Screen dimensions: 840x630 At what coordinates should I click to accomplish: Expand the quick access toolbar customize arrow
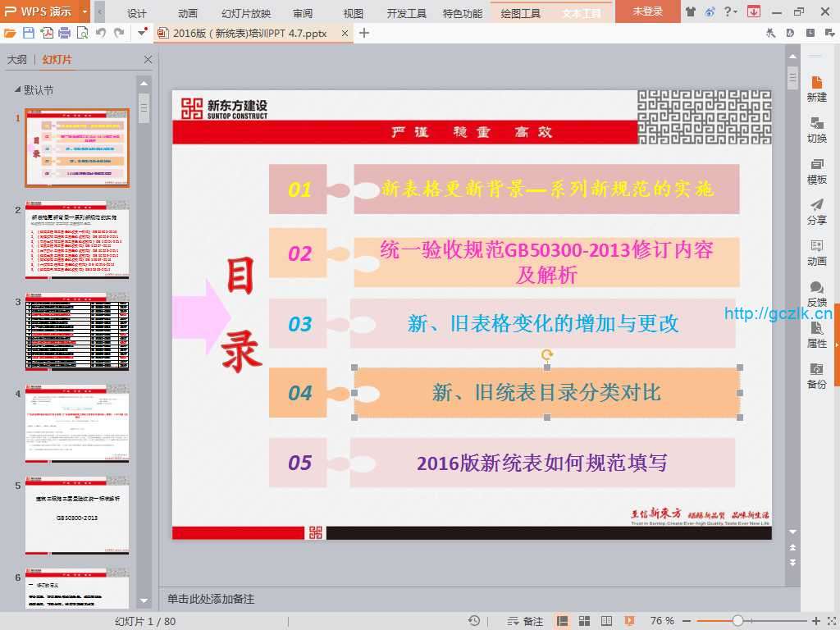point(143,33)
